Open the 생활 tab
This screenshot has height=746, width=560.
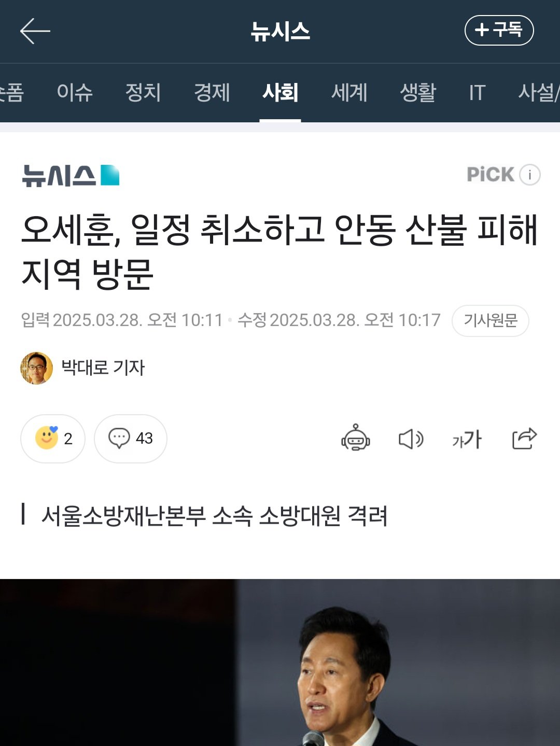coord(418,93)
